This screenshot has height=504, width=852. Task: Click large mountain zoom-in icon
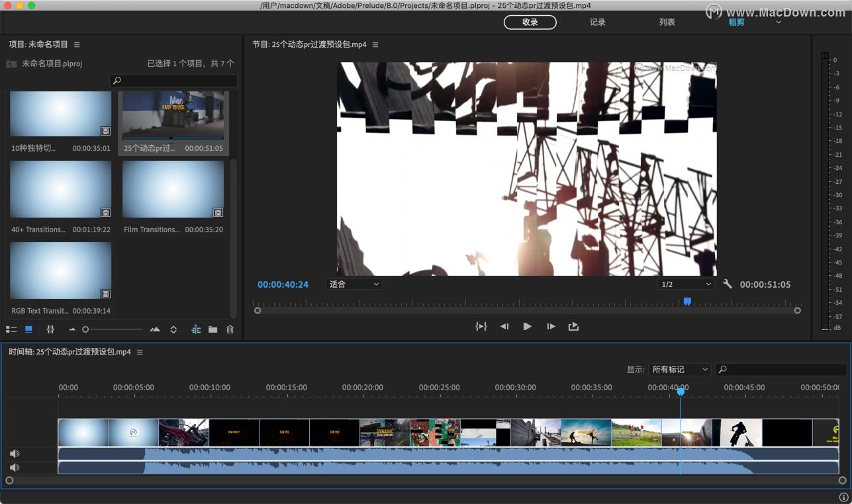click(x=155, y=329)
